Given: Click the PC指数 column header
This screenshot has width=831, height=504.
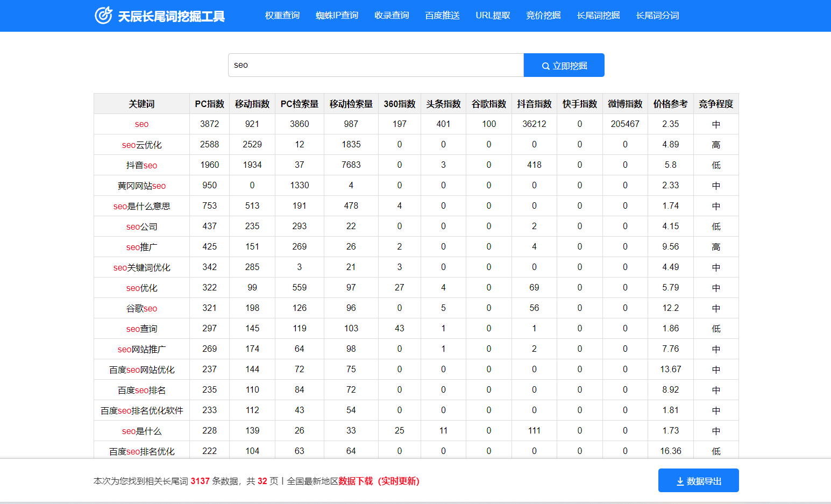Looking at the screenshot, I should coord(209,104).
